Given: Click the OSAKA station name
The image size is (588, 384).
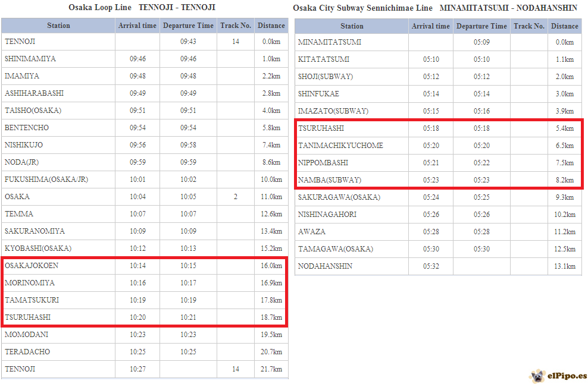Looking at the screenshot, I should (17, 197).
